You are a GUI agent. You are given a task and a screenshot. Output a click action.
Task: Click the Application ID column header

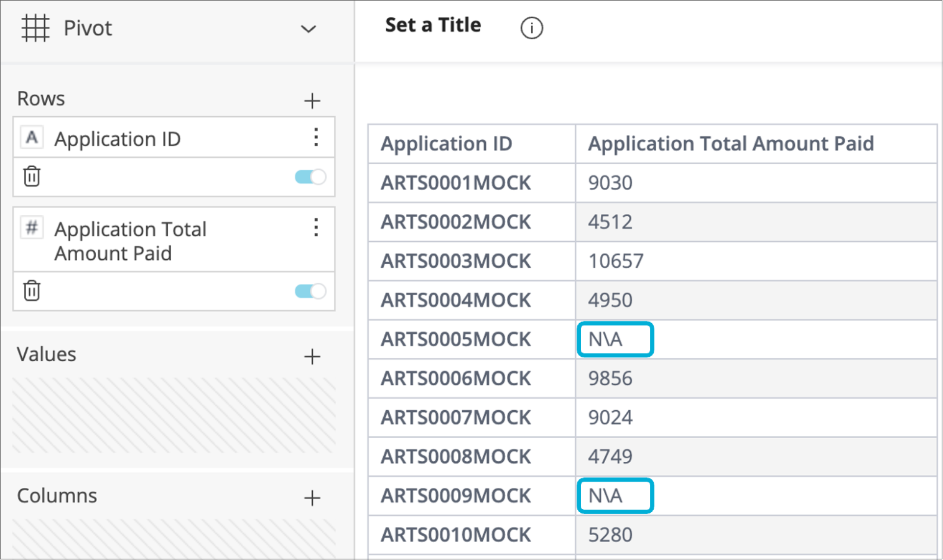point(446,144)
